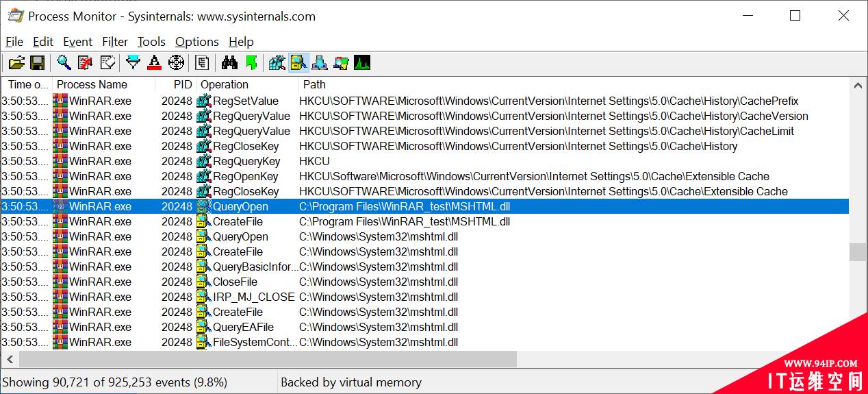Open the File menu
Viewport: 868px width, 394px height.
pyautogui.click(x=14, y=42)
